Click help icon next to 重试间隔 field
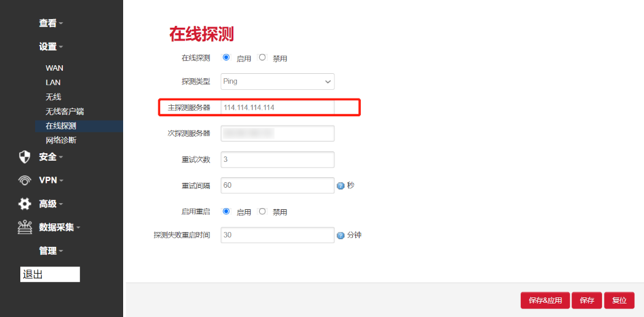 [x=340, y=185]
